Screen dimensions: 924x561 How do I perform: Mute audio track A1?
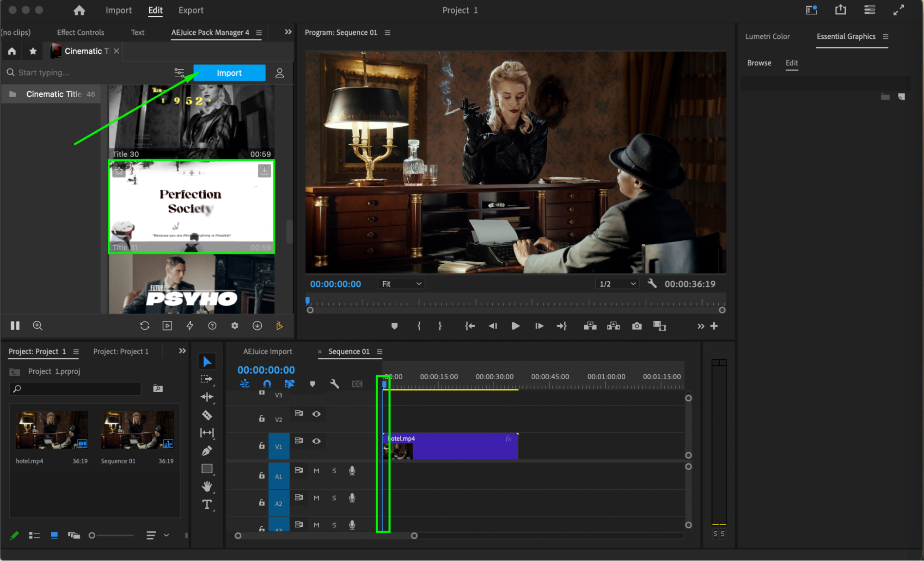point(316,471)
